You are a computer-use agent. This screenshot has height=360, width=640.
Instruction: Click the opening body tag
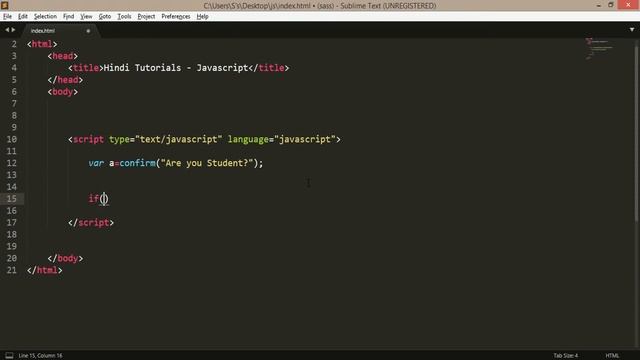pyautogui.click(x=62, y=91)
